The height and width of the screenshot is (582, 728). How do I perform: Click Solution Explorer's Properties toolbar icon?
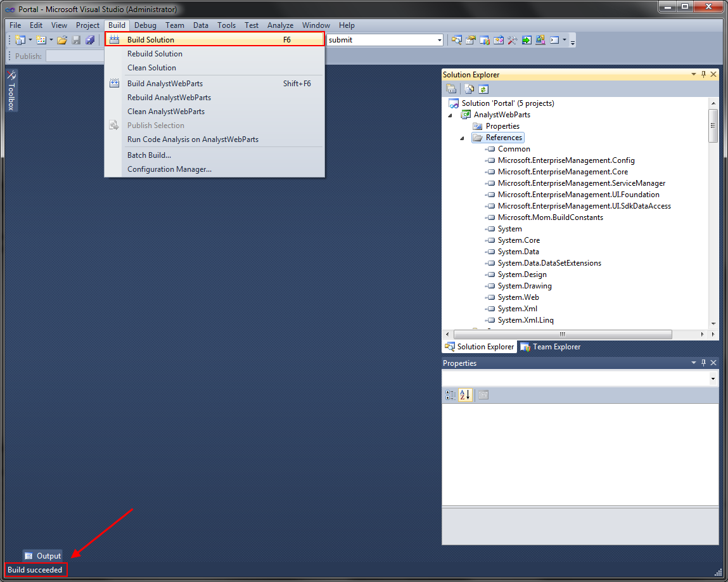(451, 89)
